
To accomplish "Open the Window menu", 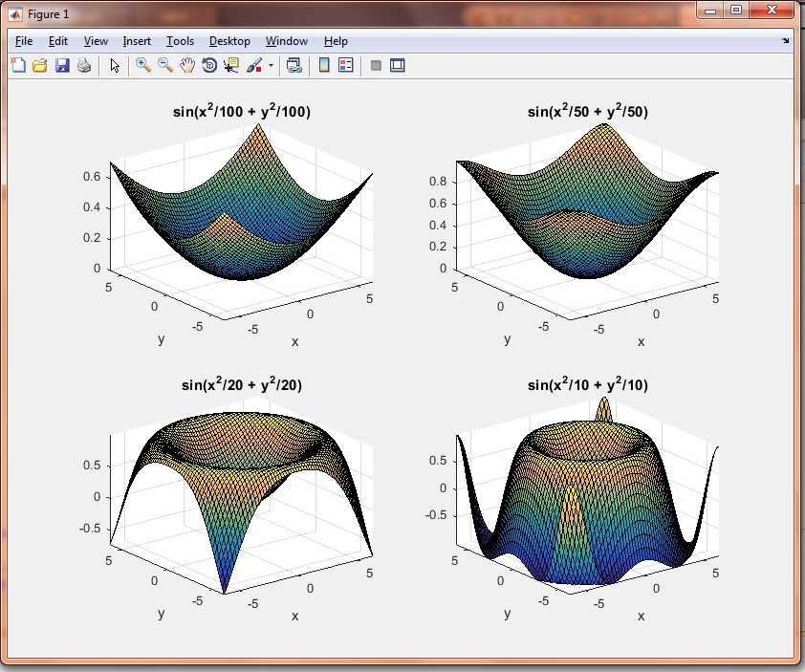I will tap(287, 41).
